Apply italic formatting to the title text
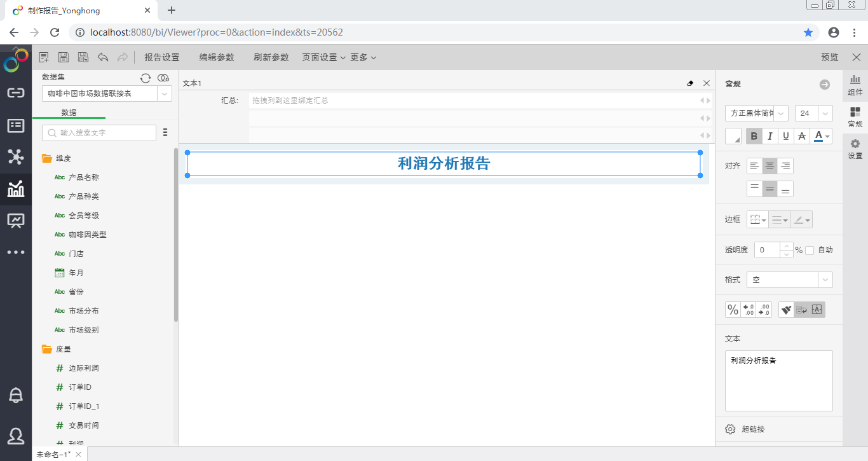This screenshot has height=461, width=868. click(x=770, y=135)
